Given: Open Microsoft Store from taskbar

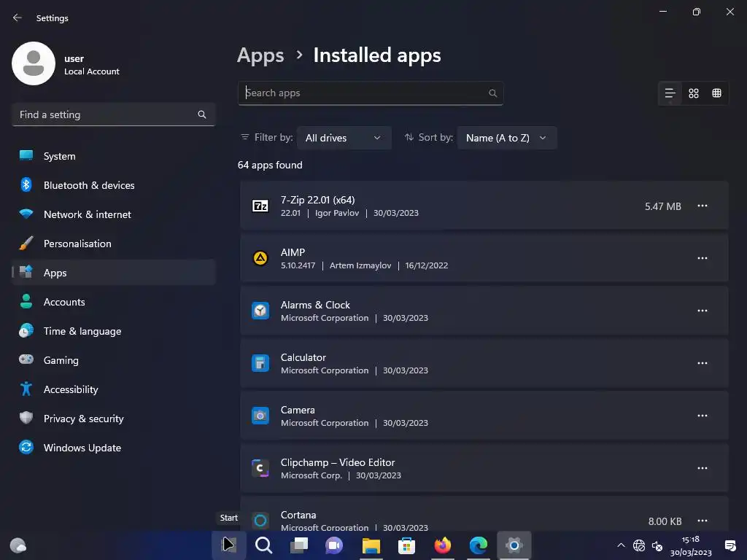Looking at the screenshot, I should [406, 545].
